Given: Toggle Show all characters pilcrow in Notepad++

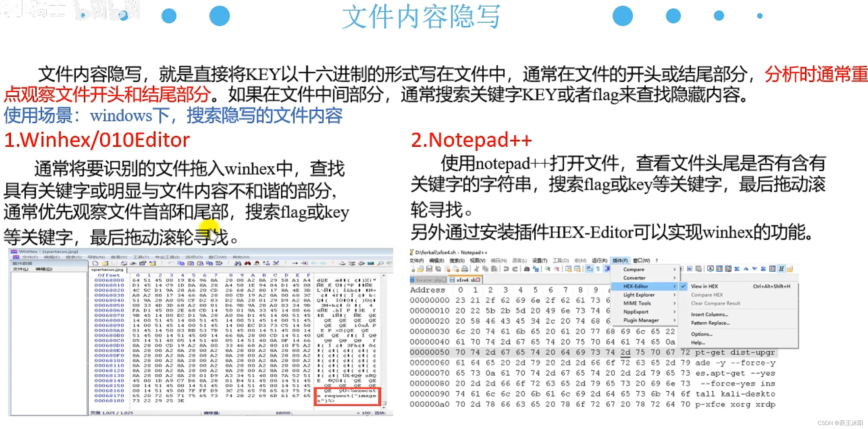Looking at the screenshot, I should pyautogui.click(x=598, y=269).
